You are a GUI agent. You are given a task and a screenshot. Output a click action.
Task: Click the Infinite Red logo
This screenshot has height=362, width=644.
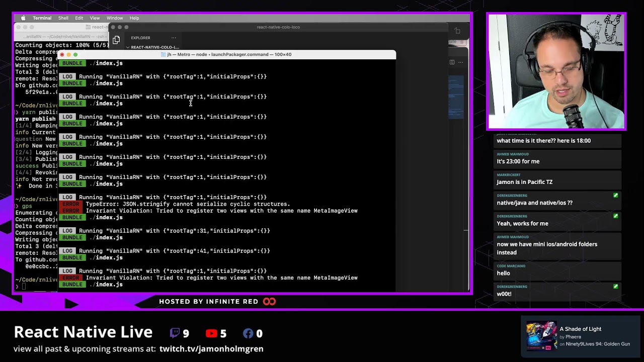[x=269, y=302]
